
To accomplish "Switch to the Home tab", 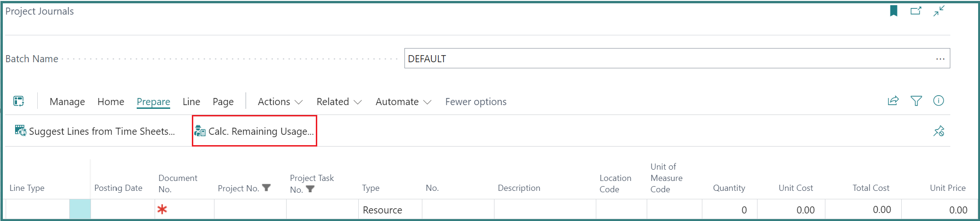I will point(111,102).
